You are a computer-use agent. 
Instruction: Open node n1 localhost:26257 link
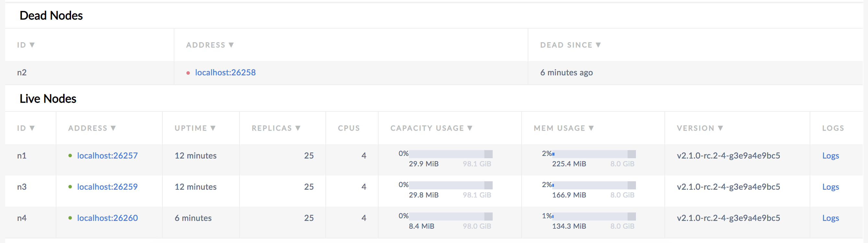pyautogui.click(x=107, y=156)
